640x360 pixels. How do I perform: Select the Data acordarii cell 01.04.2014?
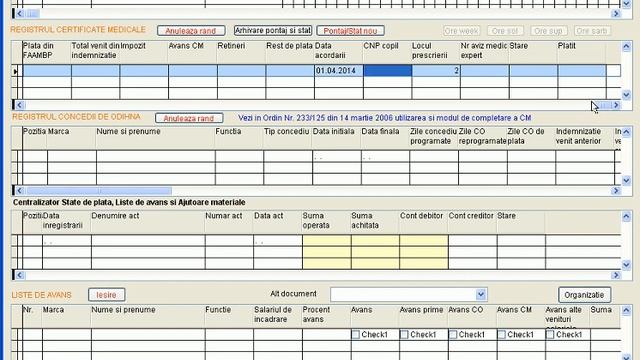tap(339, 71)
